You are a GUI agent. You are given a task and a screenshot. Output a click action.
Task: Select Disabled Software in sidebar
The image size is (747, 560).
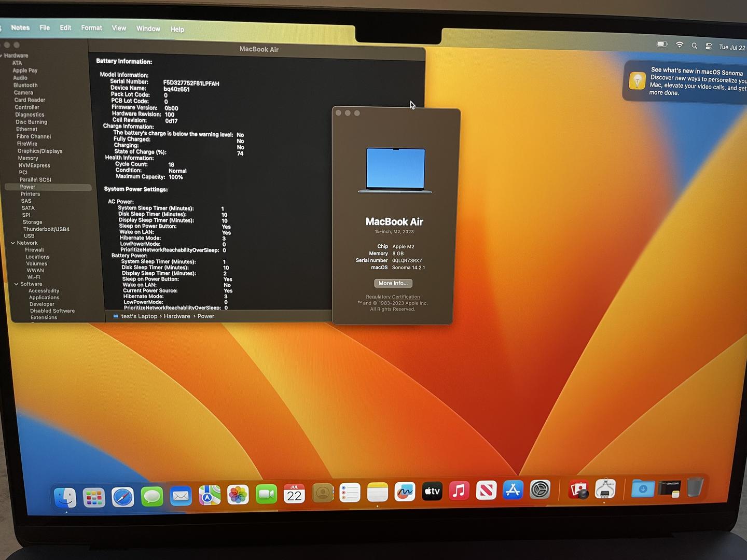tap(52, 311)
